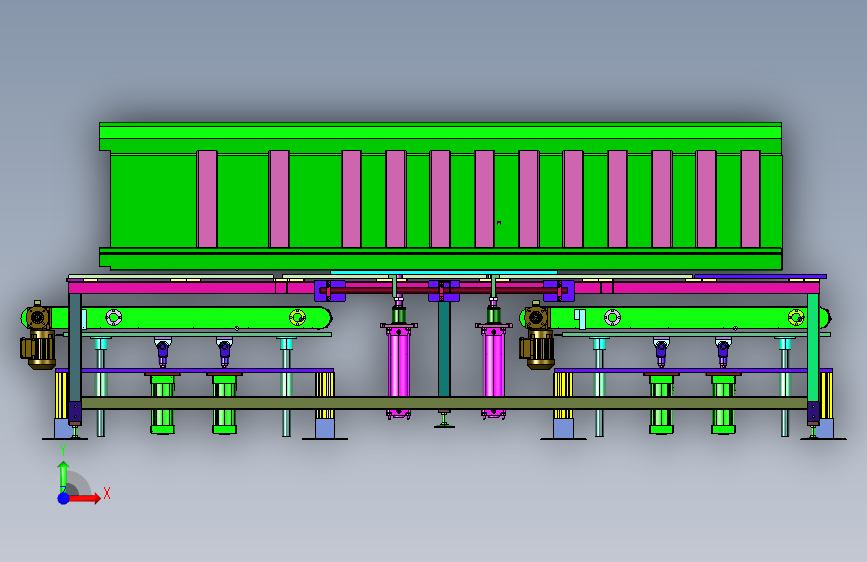Click the blue Z axis ball of the triad
This screenshot has width=867, height=562.
click(64, 498)
